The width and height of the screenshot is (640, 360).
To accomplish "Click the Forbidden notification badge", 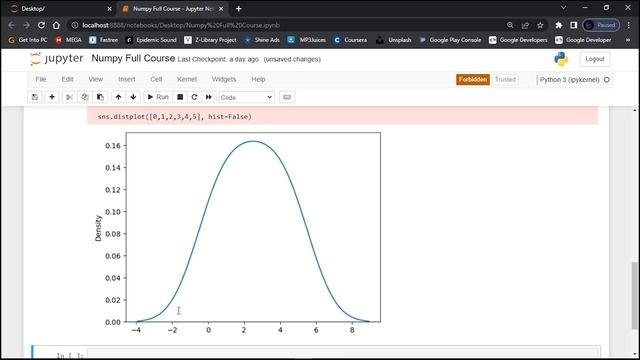I will pyautogui.click(x=473, y=80).
